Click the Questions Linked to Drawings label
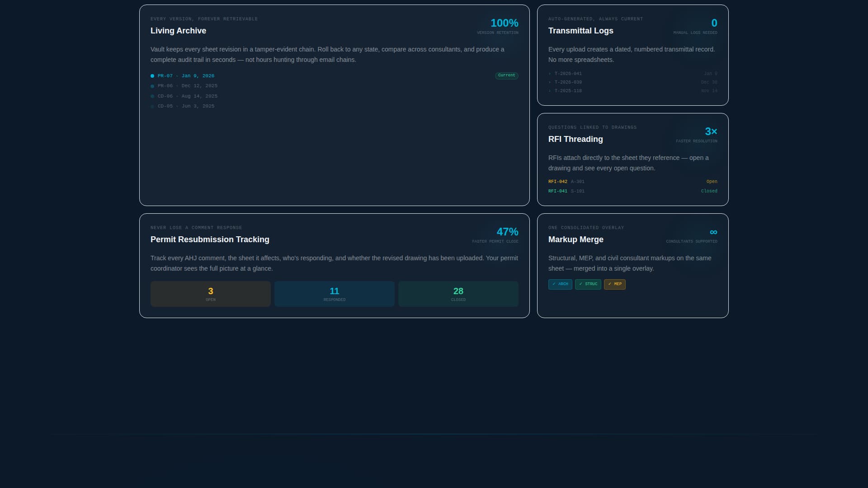This screenshot has height=488, width=868. point(593,127)
